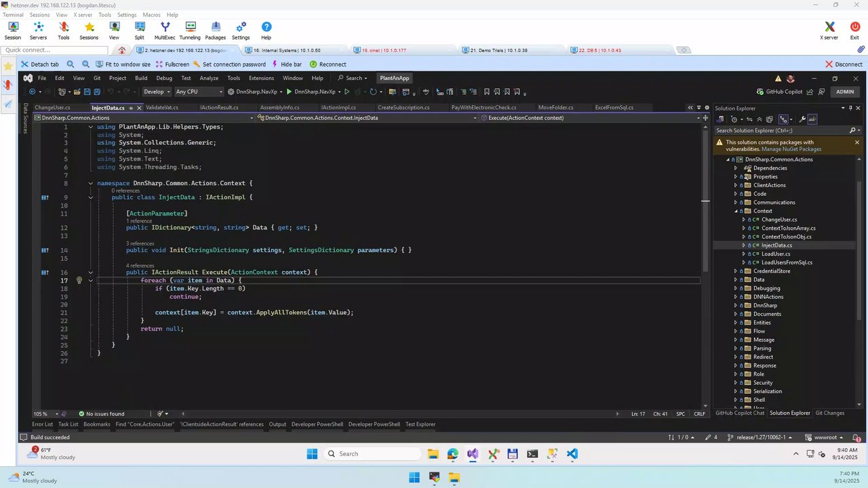Open Visual Studio Code from the taskbar
The height and width of the screenshot is (488, 868).
(x=572, y=453)
